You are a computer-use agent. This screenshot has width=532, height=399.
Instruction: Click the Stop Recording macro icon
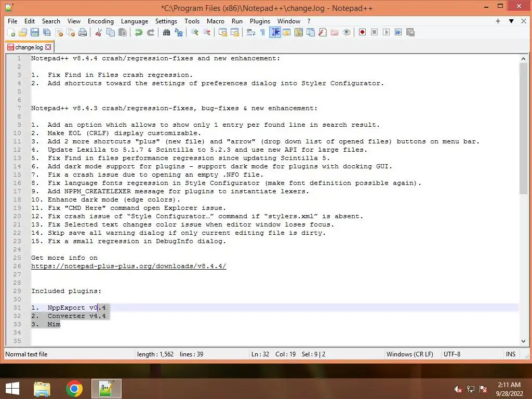coord(374,32)
